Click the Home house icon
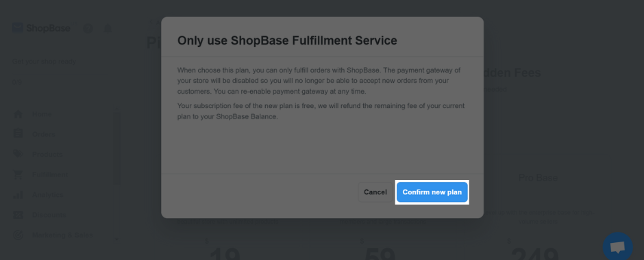The height and width of the screenshot is (260, 644). pos(18,114)
